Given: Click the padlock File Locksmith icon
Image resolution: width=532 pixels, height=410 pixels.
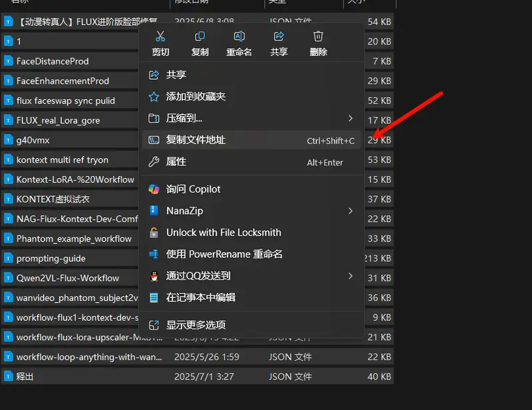Looking at the screenshot, I should tap(154, 233).
